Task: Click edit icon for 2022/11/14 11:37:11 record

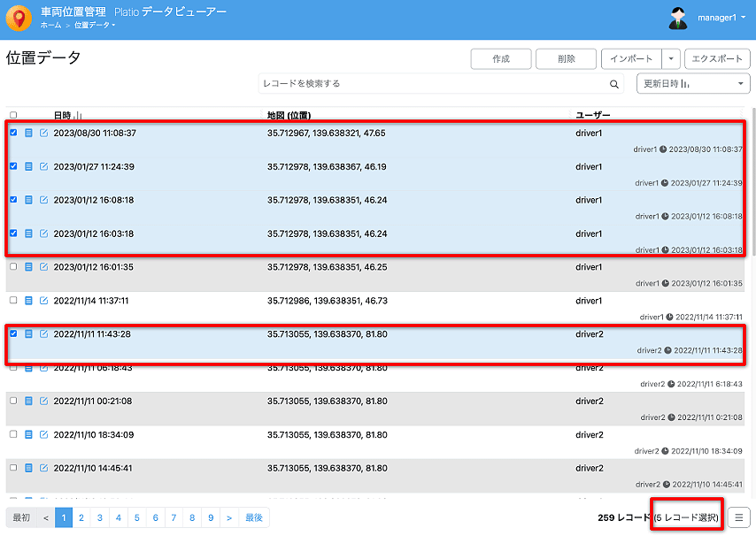Action: [43, 301]
